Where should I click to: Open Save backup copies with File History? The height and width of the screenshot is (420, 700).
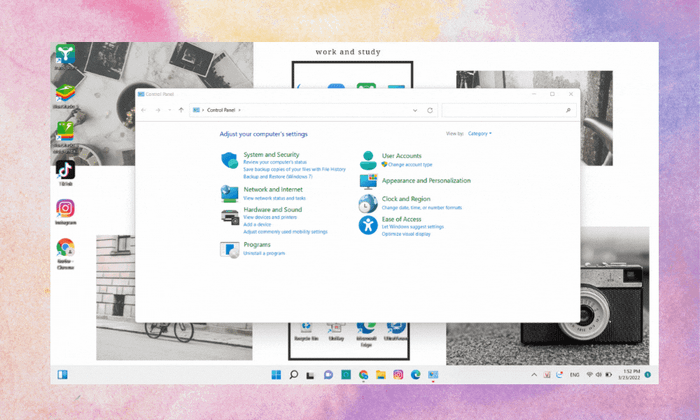[294, 169]
